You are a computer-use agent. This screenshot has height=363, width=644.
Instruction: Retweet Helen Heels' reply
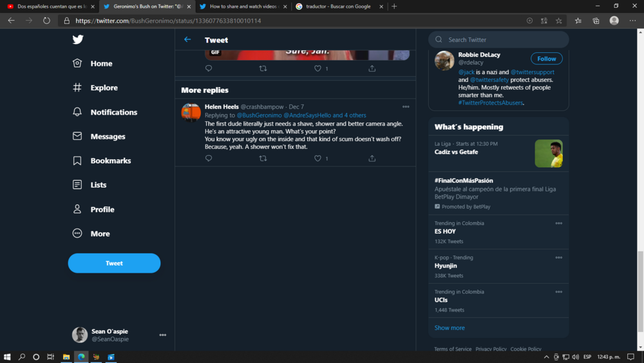[x=263, y=158]
